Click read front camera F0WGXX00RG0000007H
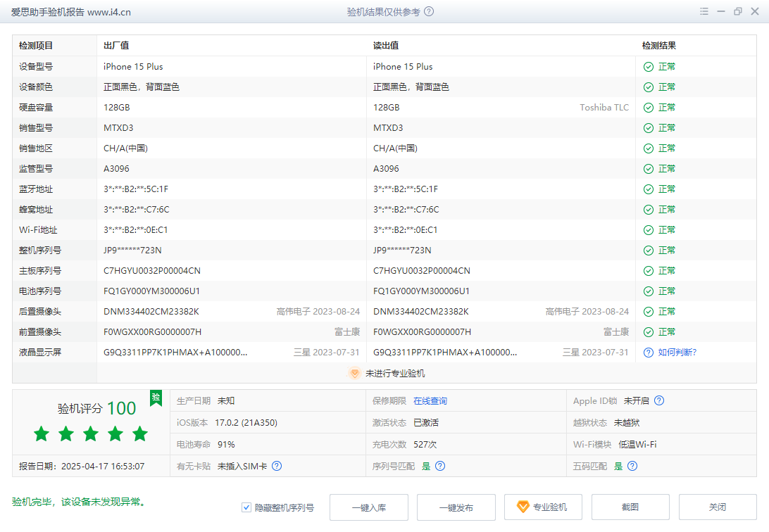 pyautogui.click(x=423, y=332)
